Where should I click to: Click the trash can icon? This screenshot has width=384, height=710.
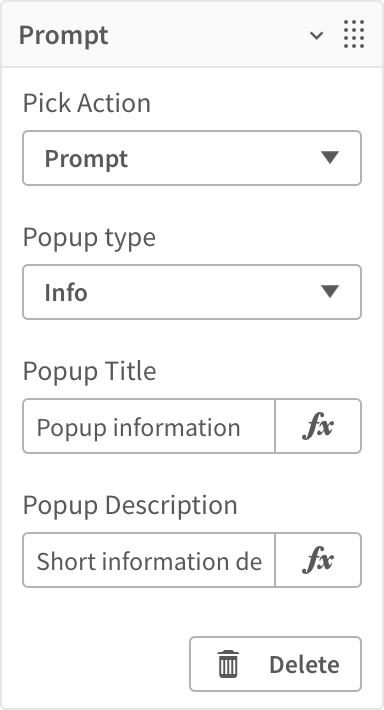pyautogui.click(x=228, y=664)
